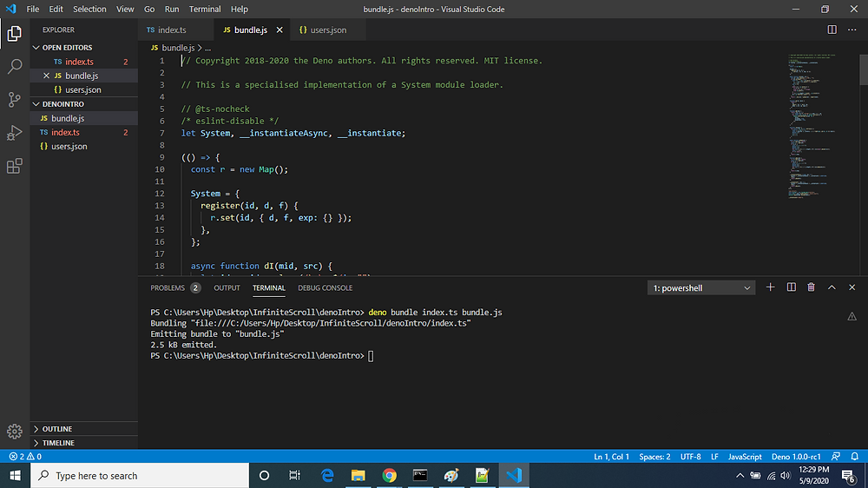Open Cortana circle on taskbar

(x=264, y=475)
